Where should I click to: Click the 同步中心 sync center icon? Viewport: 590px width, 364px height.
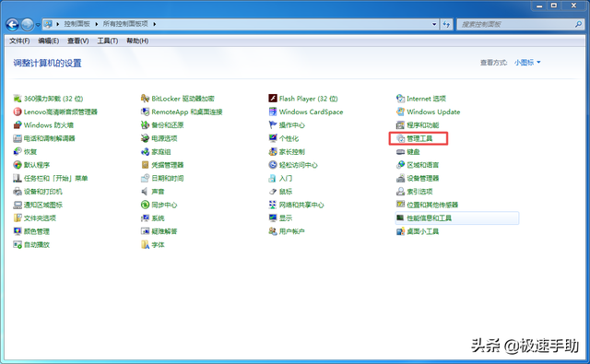pyautogui.click(x=145, y=205)
